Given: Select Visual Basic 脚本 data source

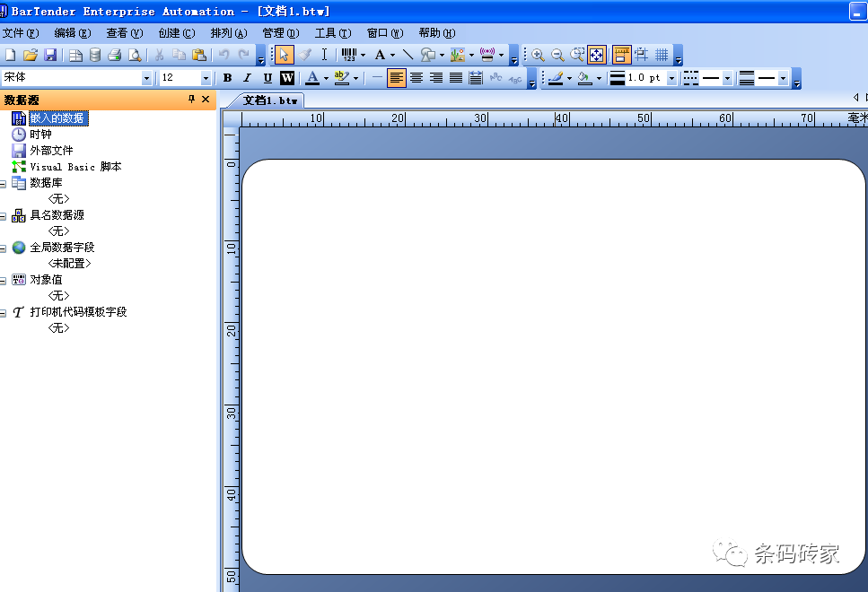Looking at the screenshot, I should (x=75, y=167).
